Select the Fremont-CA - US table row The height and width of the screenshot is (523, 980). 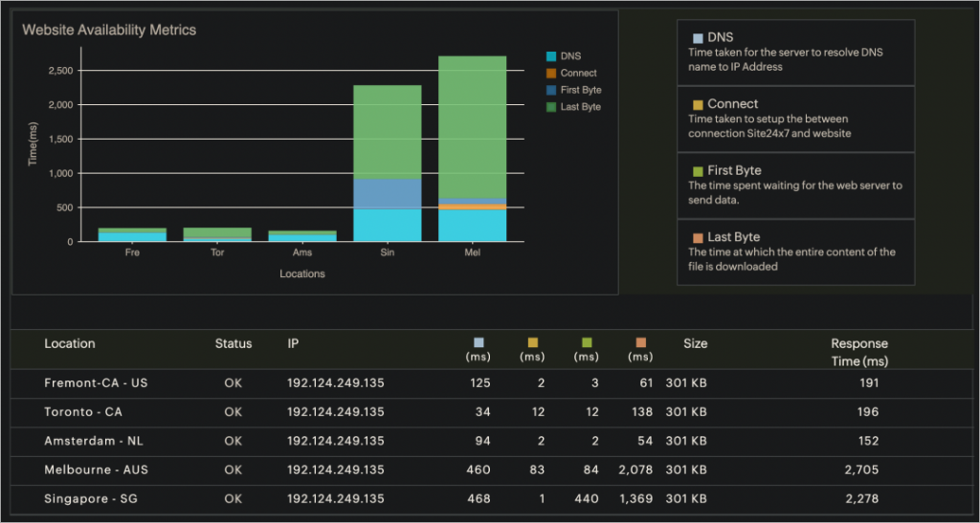[x=485, y=383]
